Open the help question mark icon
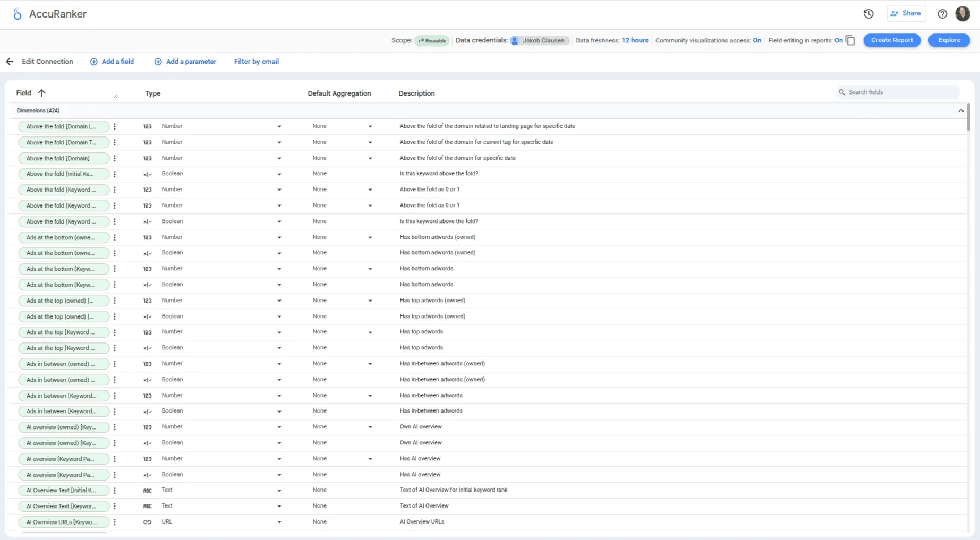The height and width of the screenshot is (540, 980). (942, 14)
